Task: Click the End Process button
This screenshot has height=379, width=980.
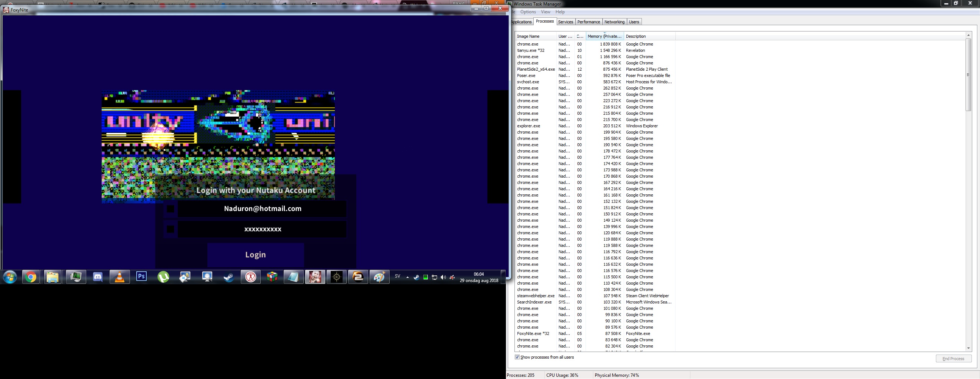Action: [953, 359]
